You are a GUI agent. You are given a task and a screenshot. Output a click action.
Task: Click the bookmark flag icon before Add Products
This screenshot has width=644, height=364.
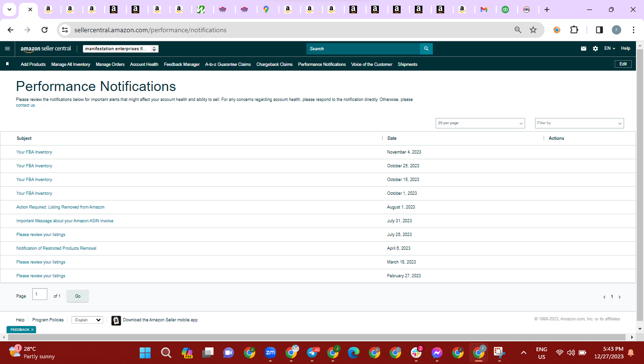click(7, 64)
